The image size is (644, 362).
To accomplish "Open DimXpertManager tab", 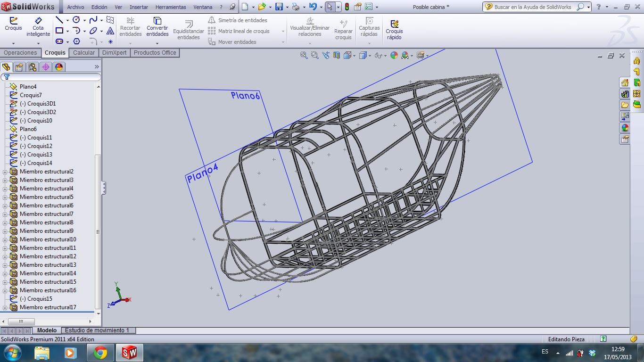I will click(46, 67).
